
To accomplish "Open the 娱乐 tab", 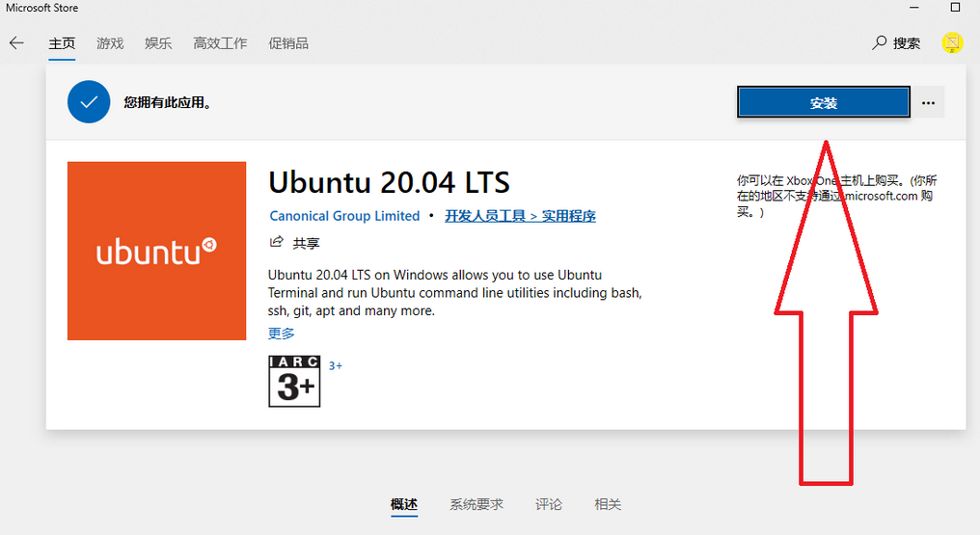I will 158,43.
